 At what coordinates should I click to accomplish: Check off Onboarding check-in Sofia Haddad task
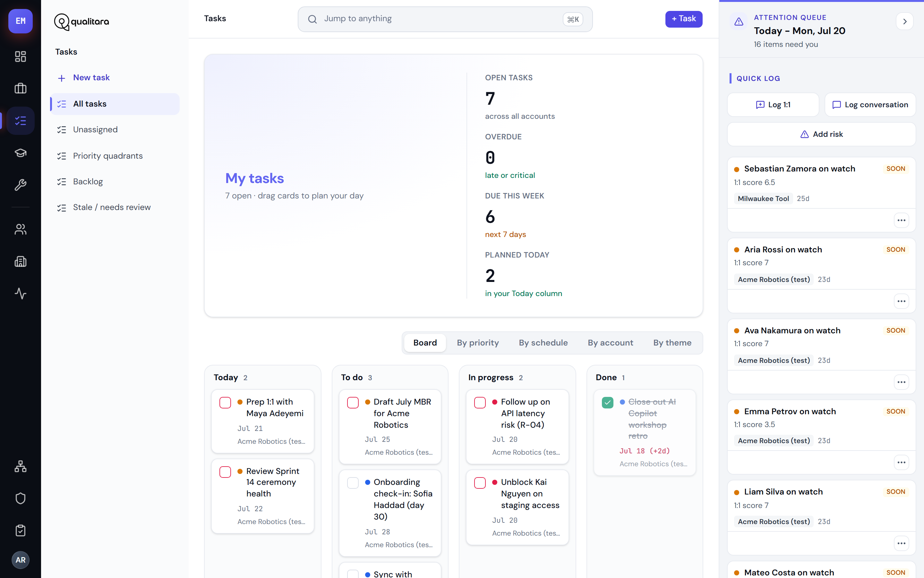[353, 483]
